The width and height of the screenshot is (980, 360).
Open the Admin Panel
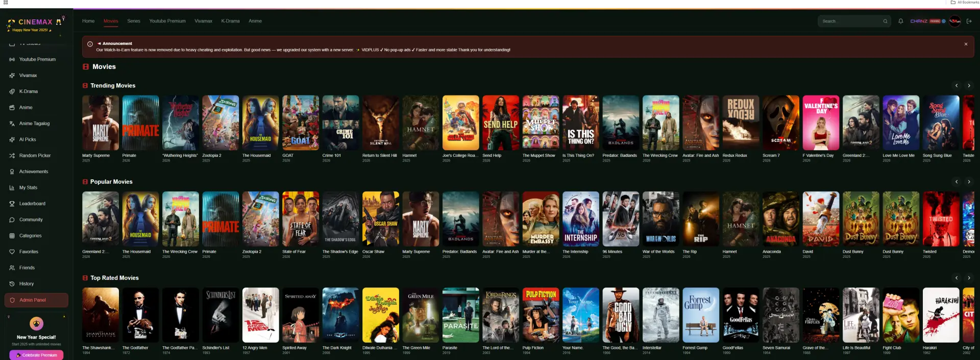pyautogui.click(x=37, y=300)
